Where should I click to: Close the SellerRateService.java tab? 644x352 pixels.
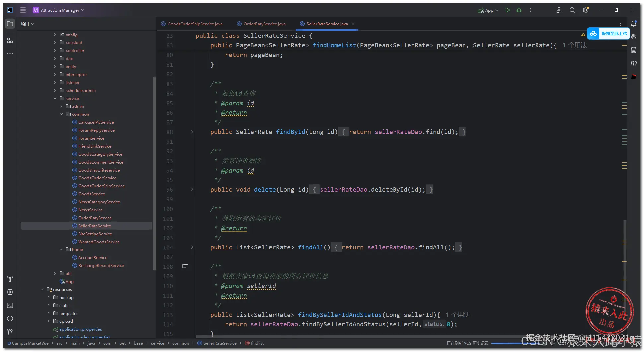tap(353, 24)
